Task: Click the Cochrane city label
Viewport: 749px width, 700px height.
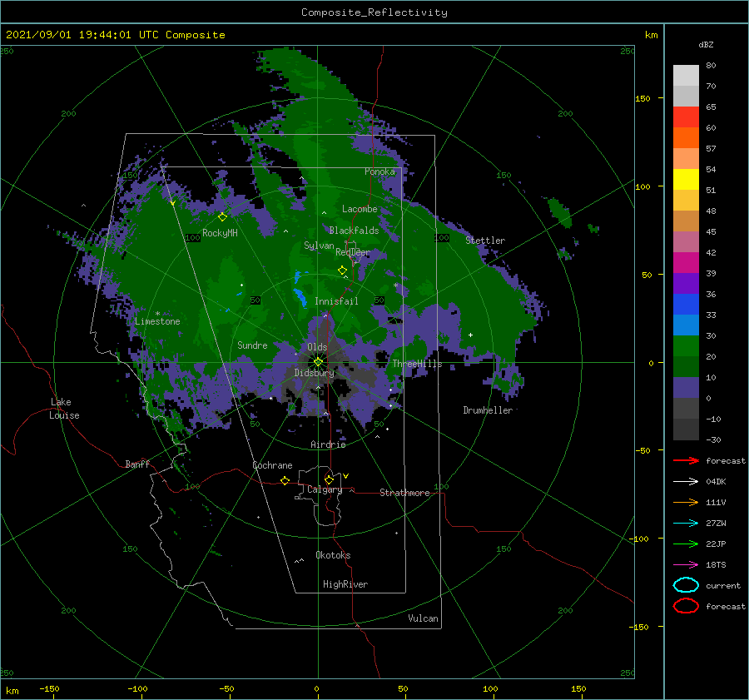Action: [x=272, y=465]
